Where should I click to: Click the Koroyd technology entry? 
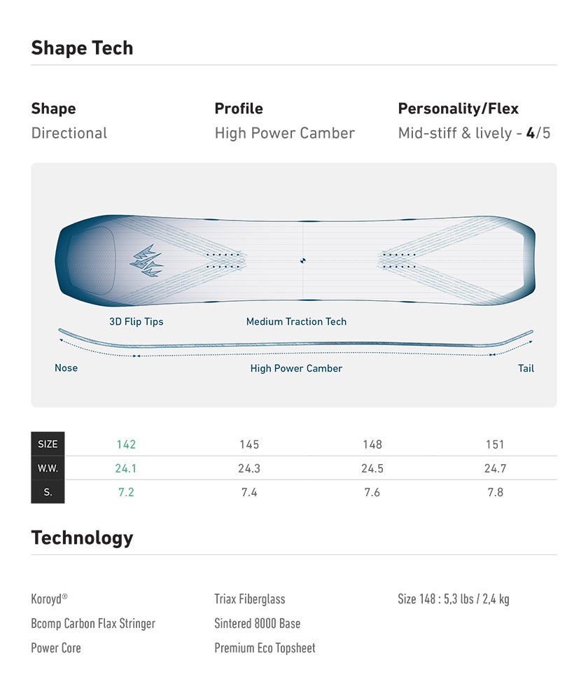(49, 598)
